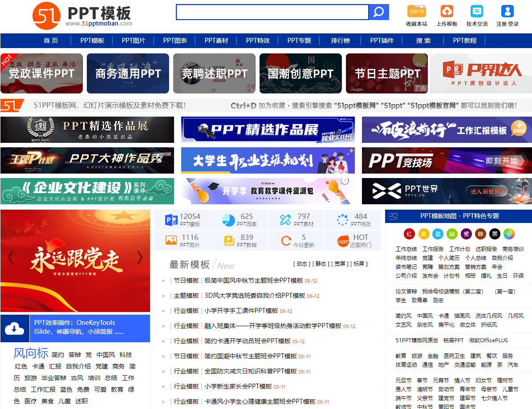Viewport: 532px width, 409px height.
Task: Switch on the 标屏 display filter
Action: [x=359, y=263]
